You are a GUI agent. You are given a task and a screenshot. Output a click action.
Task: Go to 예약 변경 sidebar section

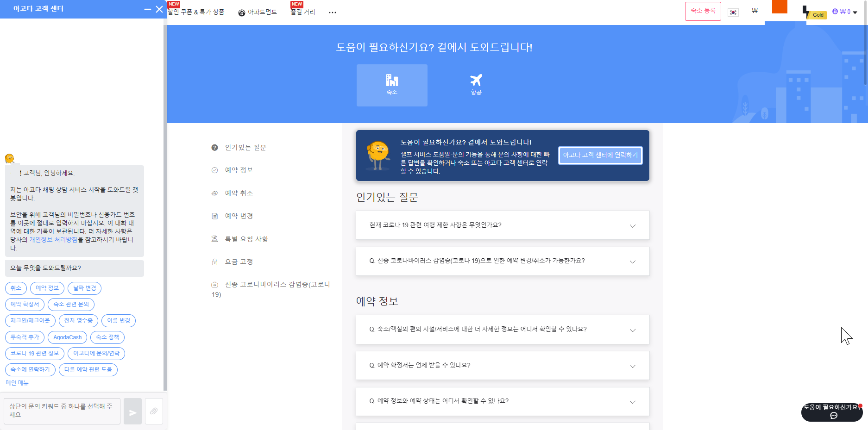239,216
